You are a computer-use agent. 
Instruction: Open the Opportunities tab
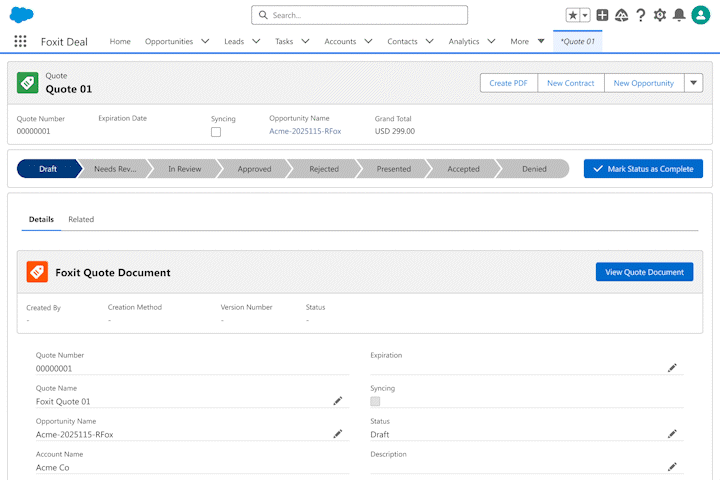[169, 41]
